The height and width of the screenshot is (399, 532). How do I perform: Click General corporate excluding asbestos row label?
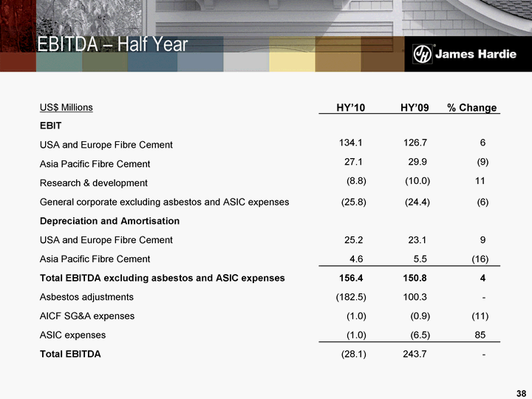click(164, 202)
